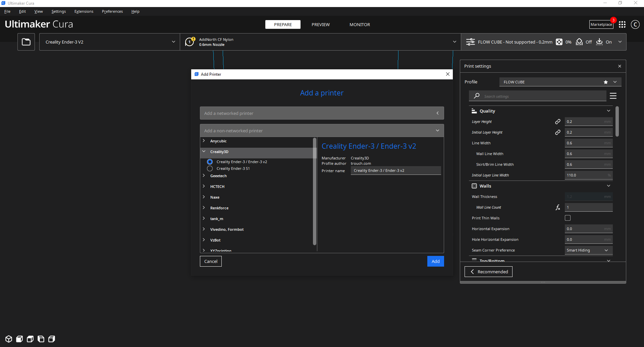Toggle the Print Thin Walls checkbox
644x347 pixels.
pos(568,218)
